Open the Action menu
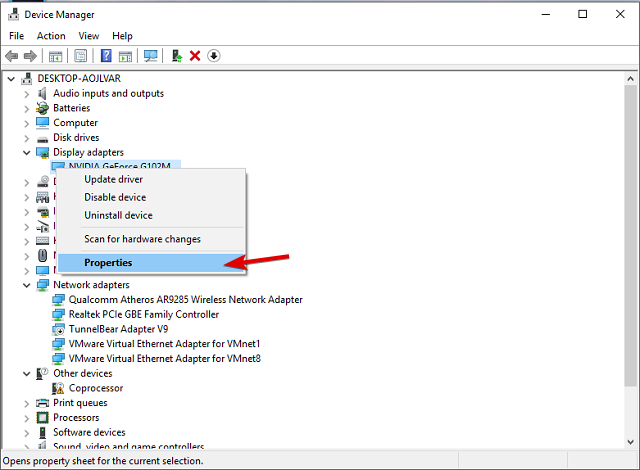Screen dimensions: 640x470 click(x=51, y=36)
